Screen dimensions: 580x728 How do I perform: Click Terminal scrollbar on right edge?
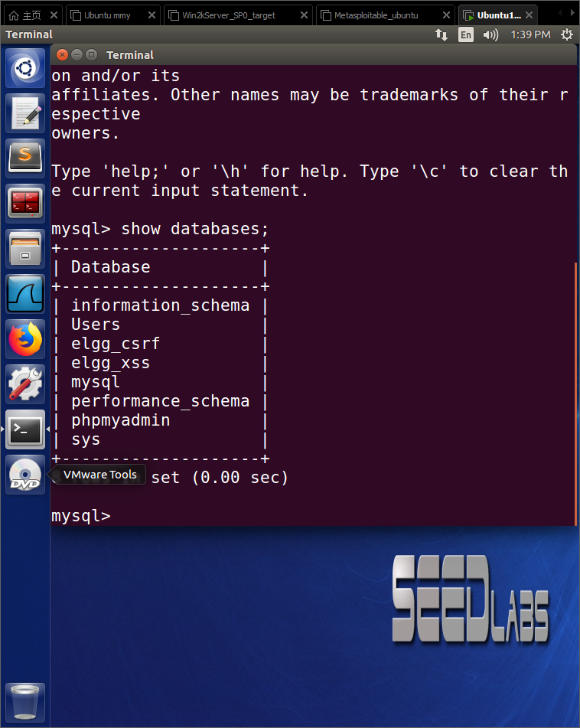pos(575,393)
